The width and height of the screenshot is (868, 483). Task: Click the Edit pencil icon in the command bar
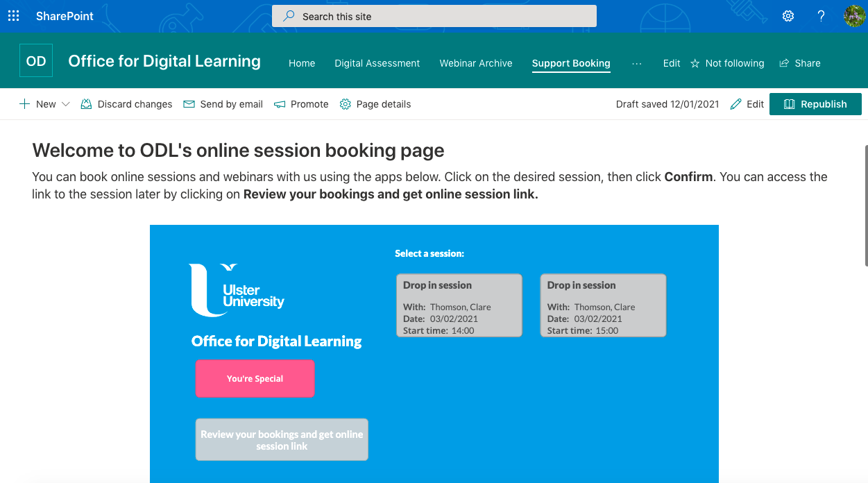736,104
